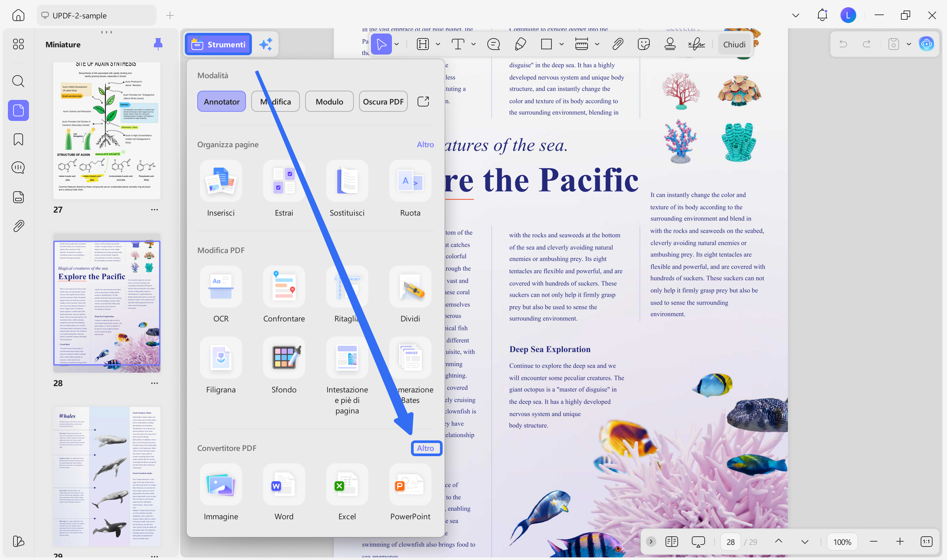Toggle the slideshow presentation mode icon
Screen dimensions: 947x560
coord(698,542)
